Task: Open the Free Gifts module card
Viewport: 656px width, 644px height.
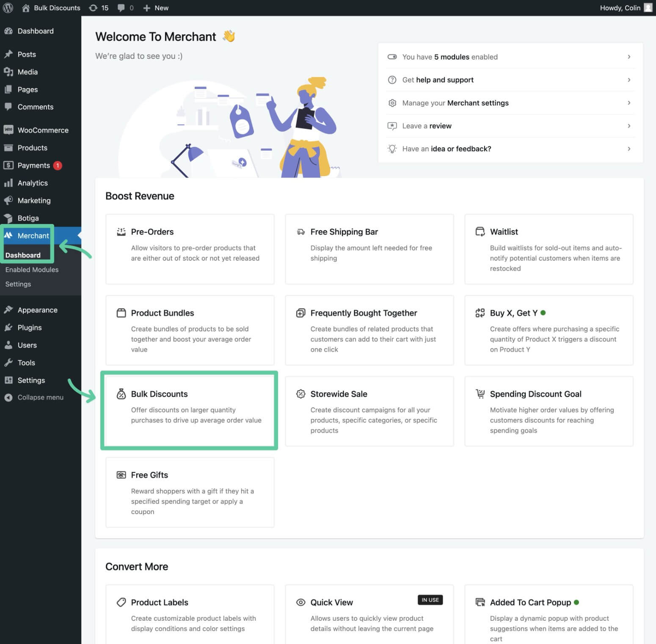Action: [190, 492]
